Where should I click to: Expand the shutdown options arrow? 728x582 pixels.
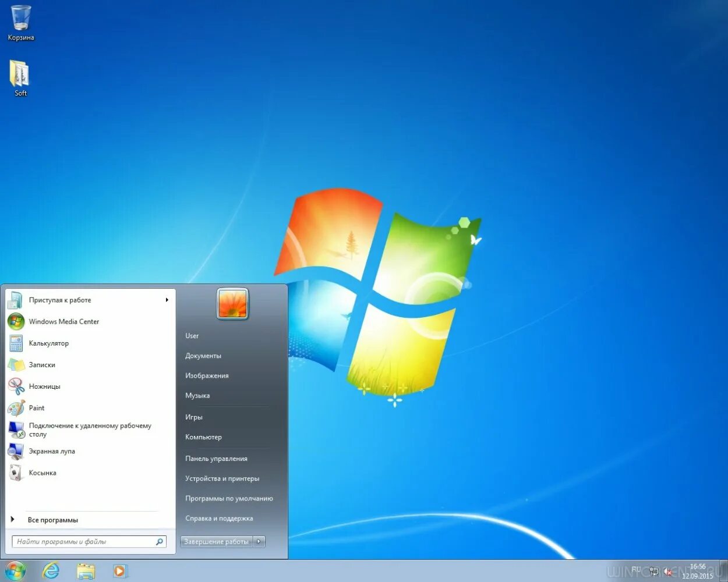(x=259, y=541)
